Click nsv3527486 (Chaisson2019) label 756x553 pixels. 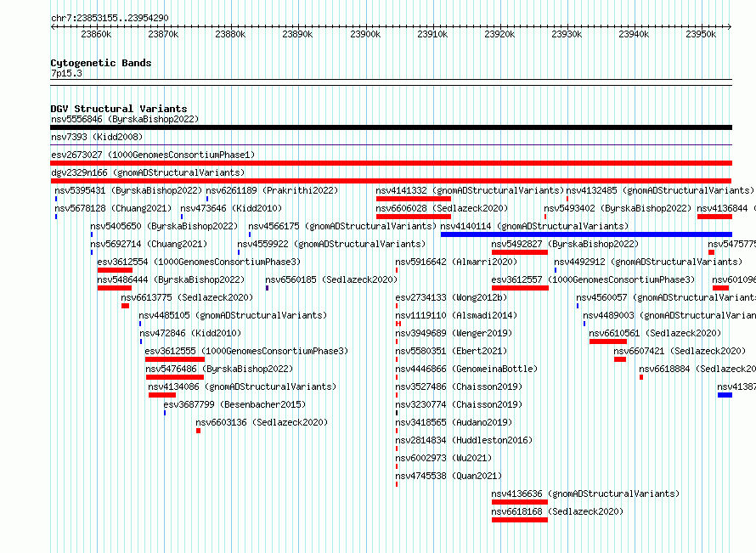459,387
